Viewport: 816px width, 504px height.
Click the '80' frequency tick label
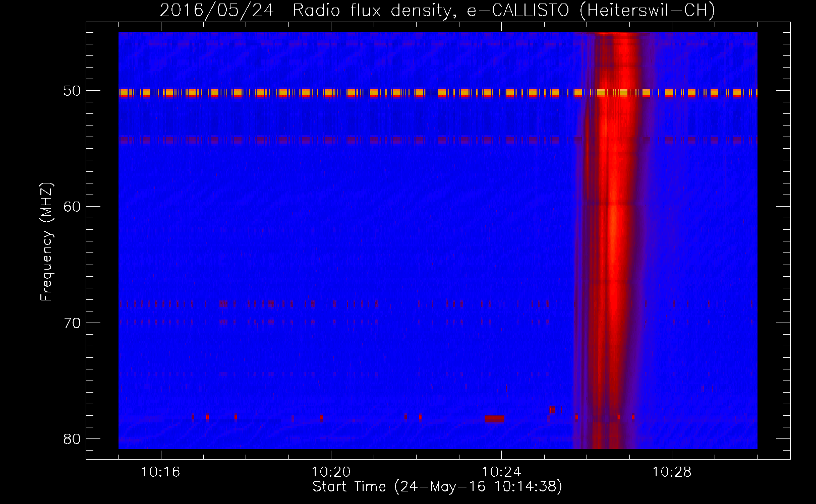73,439
